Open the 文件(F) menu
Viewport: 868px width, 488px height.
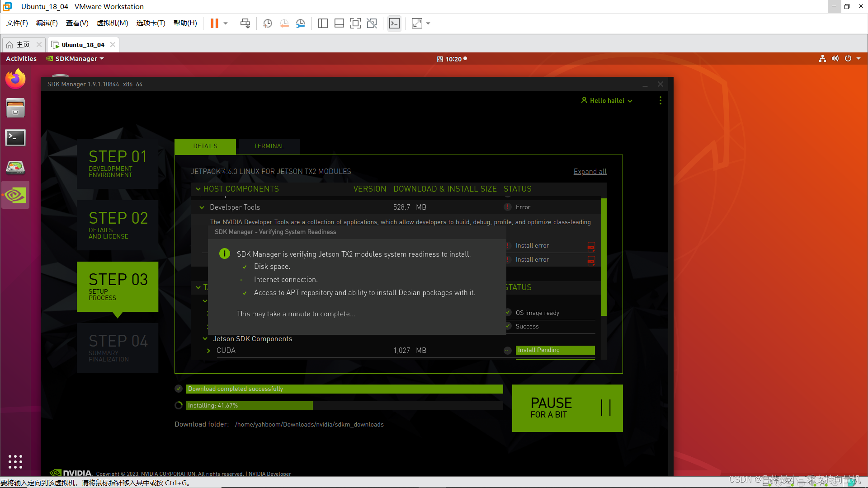tap(17, 23)
